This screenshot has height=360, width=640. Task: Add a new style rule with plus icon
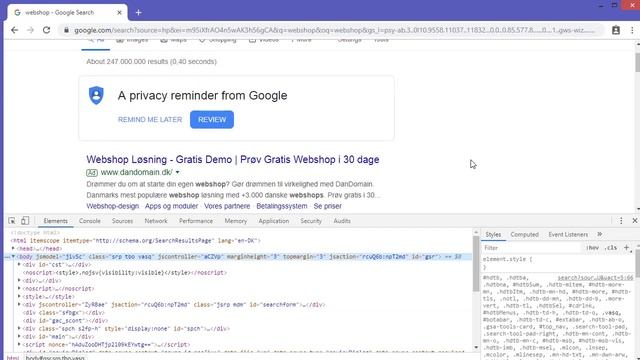pyautogui.click(x=627, y=247)
